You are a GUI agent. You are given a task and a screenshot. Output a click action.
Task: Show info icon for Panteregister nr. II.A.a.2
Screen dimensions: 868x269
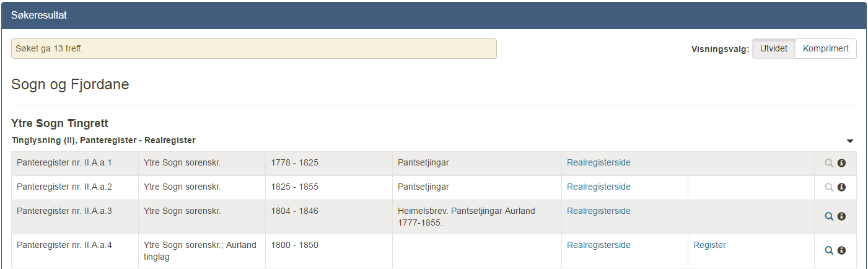[x=841, y=187]
